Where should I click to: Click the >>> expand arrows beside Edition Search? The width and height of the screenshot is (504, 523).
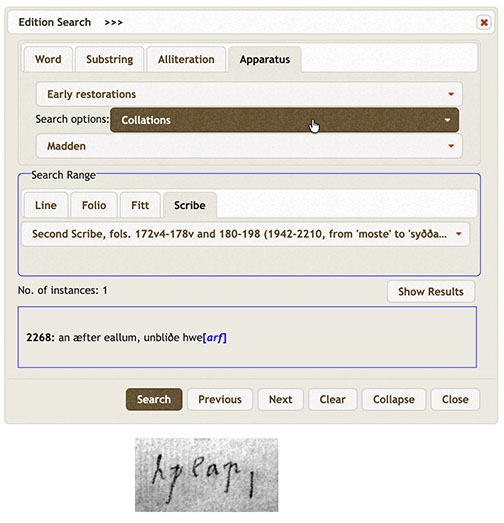[113, 22]
